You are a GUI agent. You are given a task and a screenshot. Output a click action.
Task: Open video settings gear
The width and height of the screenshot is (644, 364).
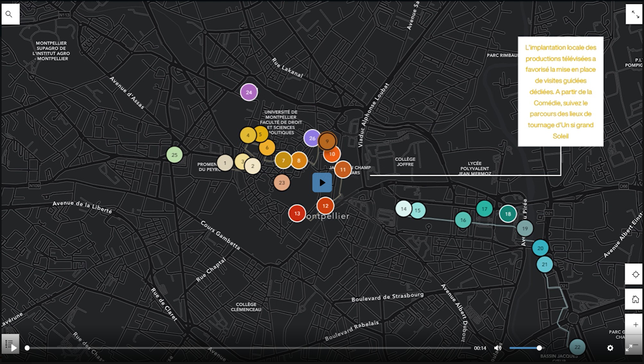coord(610,348)
